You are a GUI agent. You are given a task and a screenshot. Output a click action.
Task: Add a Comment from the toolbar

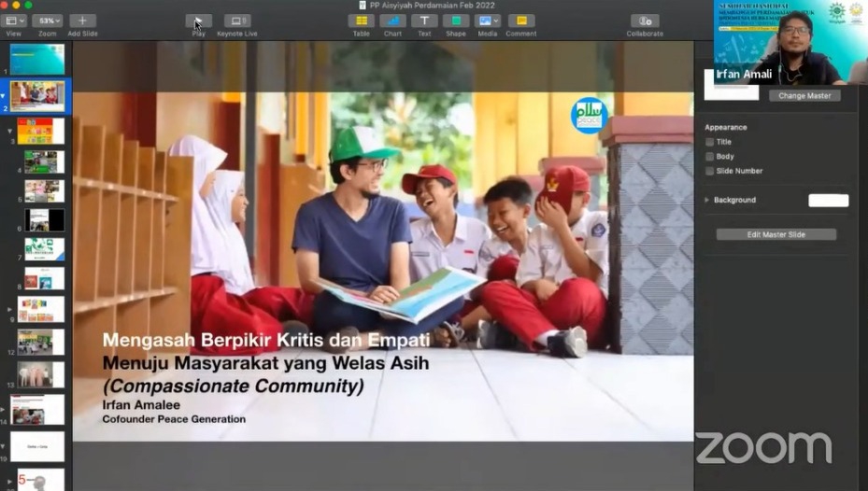[521, 21]
